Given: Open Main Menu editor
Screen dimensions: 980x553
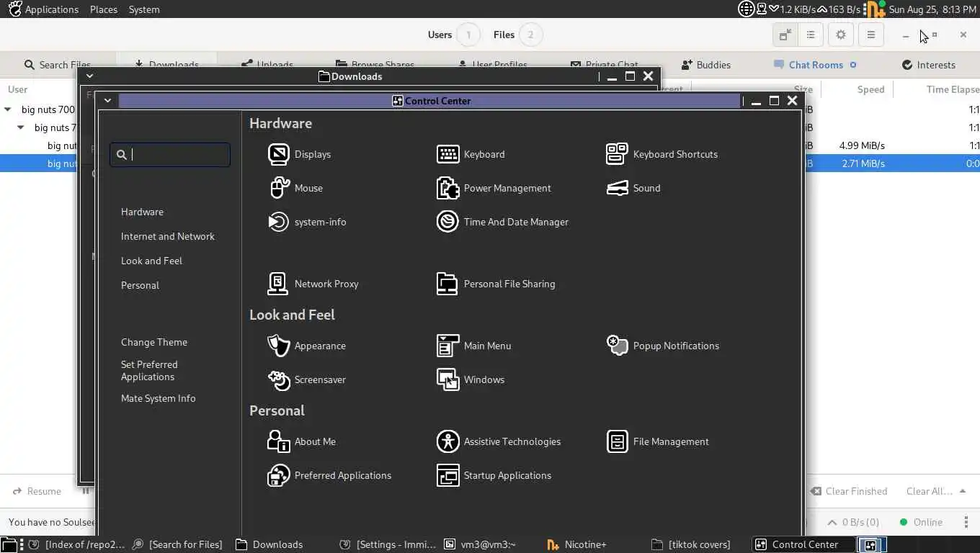Looking at the screenshot, I should click(473, 346).
